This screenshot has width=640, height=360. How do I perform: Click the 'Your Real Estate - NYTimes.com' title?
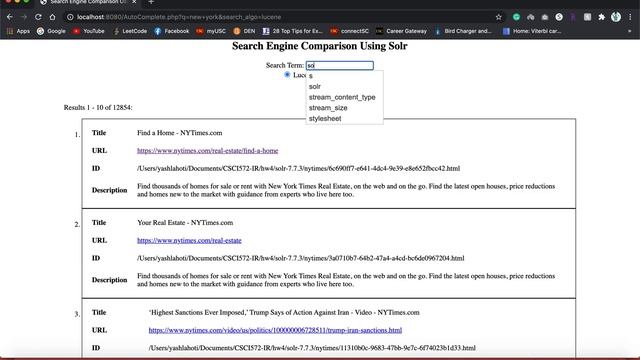pos(185,222)
